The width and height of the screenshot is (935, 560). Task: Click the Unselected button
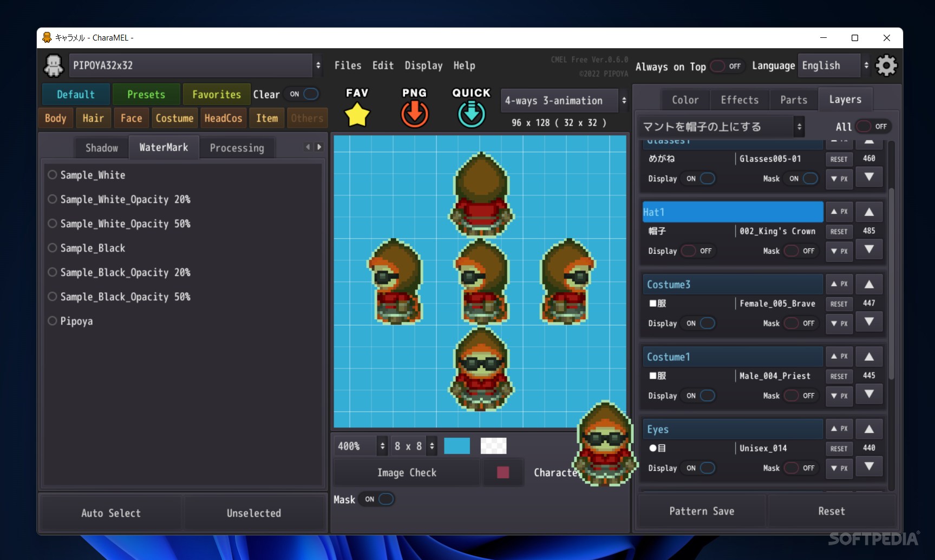[x=254, y=513]
